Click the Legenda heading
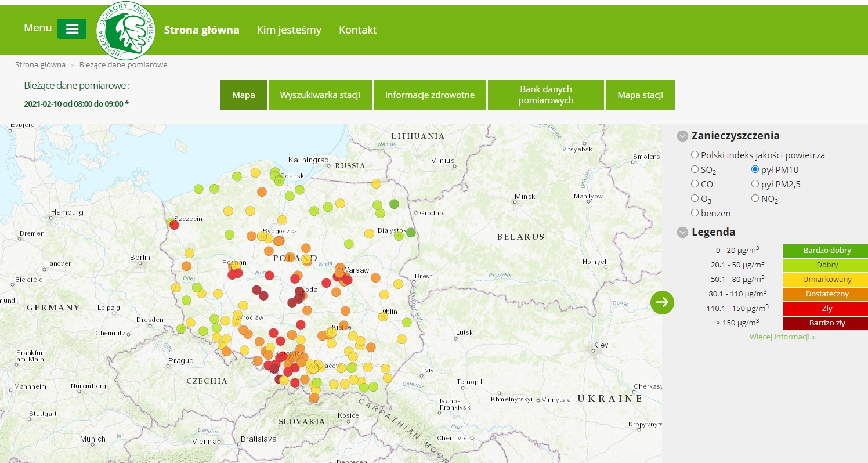 tap(714, 232)
